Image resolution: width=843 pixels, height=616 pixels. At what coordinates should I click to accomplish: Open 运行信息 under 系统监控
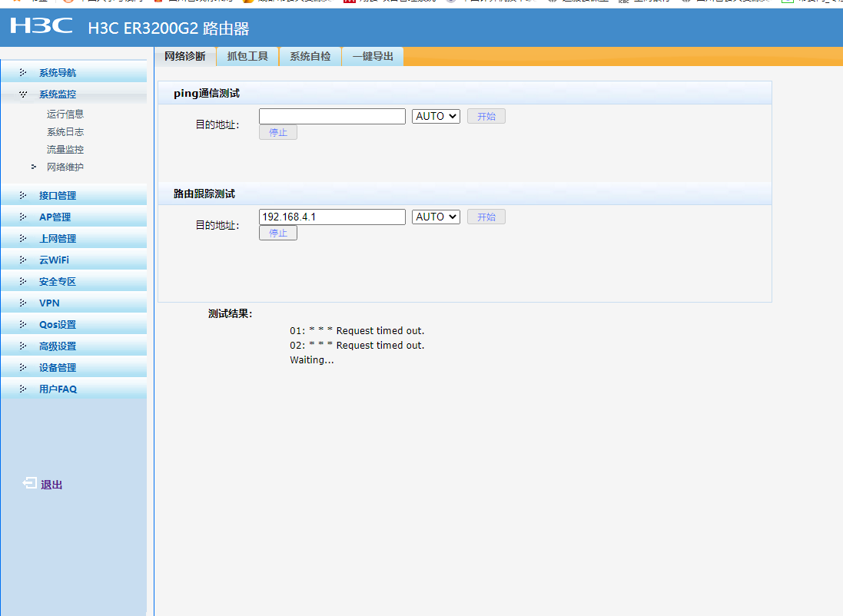click(65, 114)
